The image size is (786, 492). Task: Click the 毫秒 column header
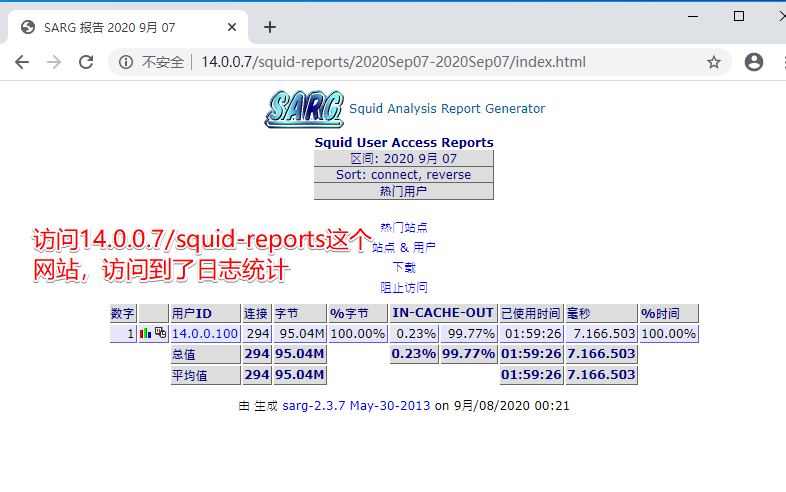point(602,313)
